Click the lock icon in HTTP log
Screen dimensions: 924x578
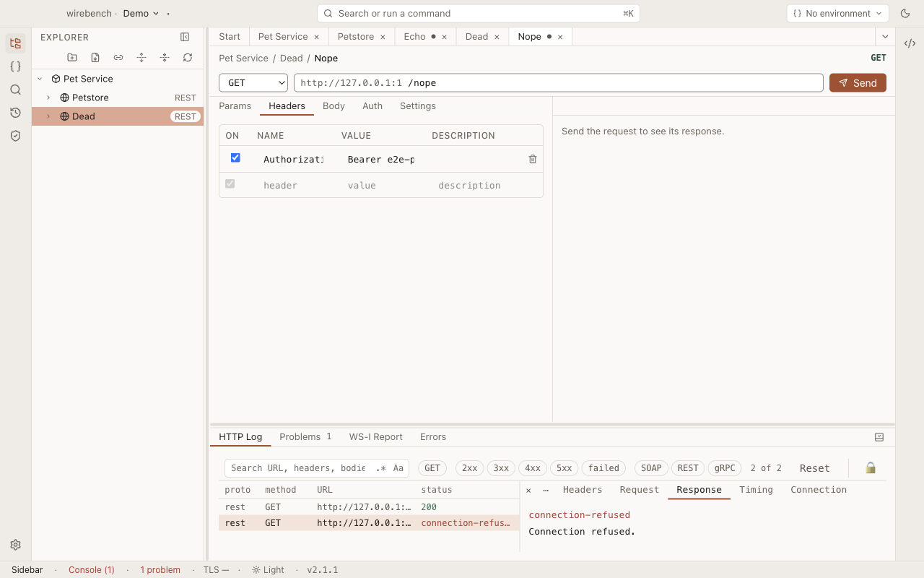click(871, 467)
